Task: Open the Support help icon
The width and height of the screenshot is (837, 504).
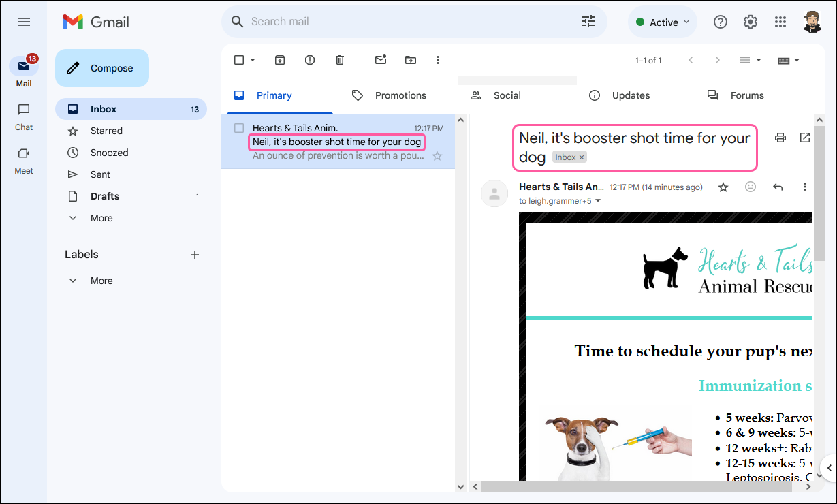Action: click(x=720, y=22)
